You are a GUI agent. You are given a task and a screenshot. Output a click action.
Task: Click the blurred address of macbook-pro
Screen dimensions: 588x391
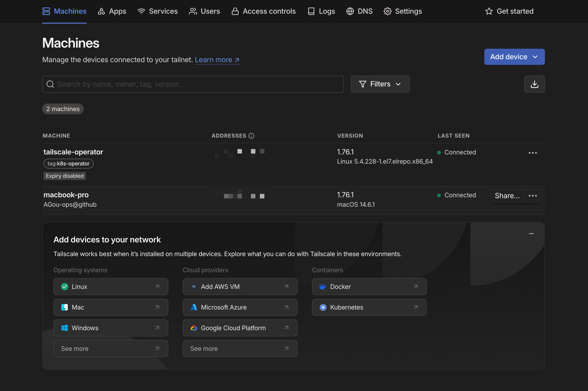point(239,194)
